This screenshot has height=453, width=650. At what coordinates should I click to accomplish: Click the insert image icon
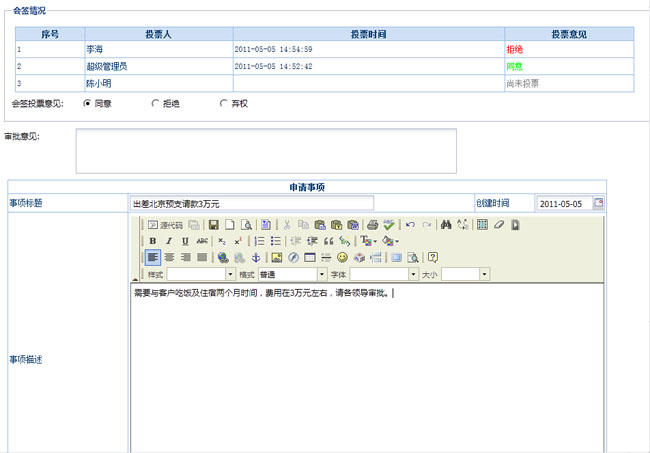[277, 257]
